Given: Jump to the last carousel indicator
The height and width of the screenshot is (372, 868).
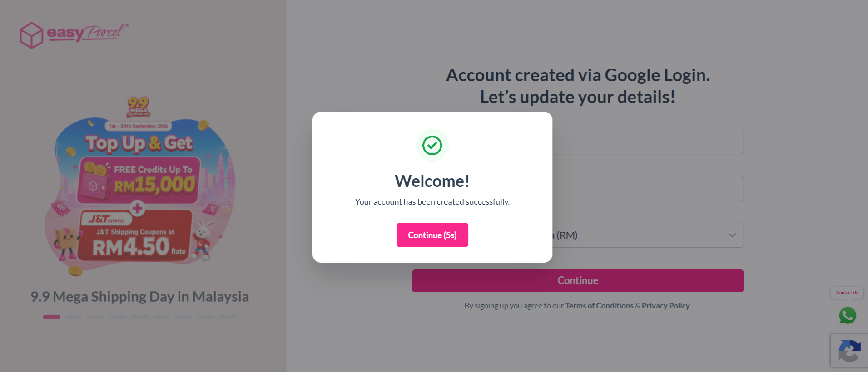Looking at the screenshot, I should tap(228, 317).
